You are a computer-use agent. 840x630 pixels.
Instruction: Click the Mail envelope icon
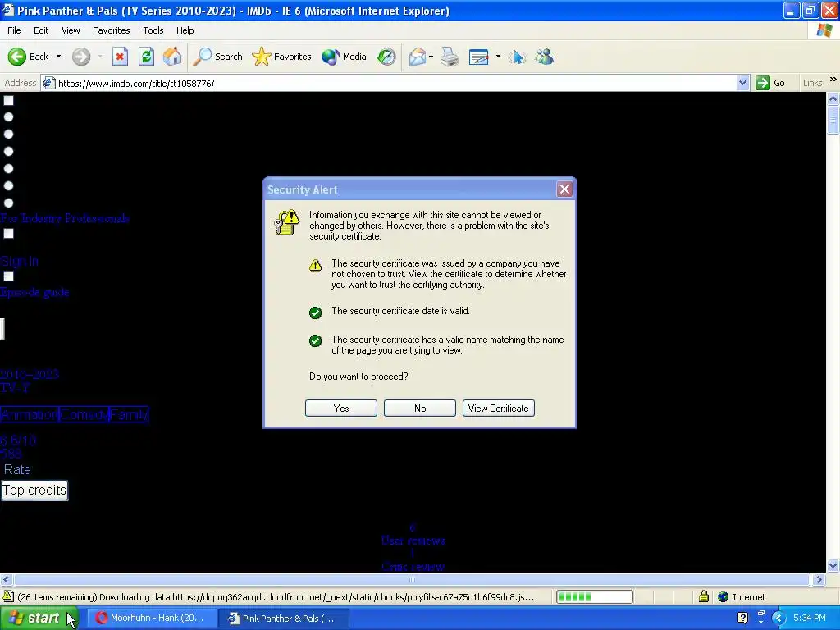418,57
